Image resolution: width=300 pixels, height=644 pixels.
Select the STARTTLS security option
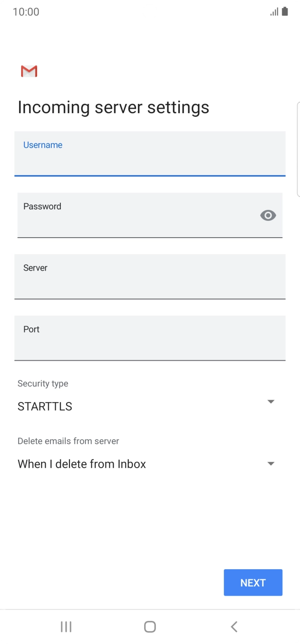click(x=45, y=406)
